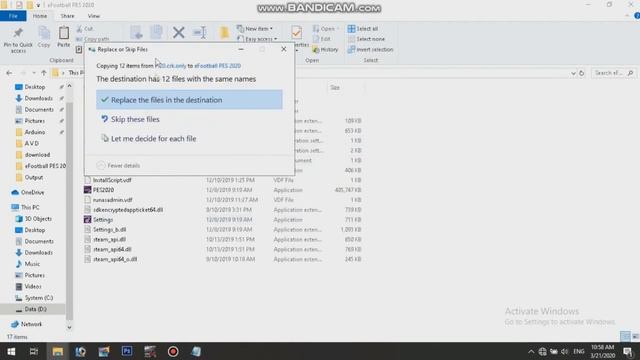
Task: Select Downloads under Quick access
Action: [x=38, y=98]
